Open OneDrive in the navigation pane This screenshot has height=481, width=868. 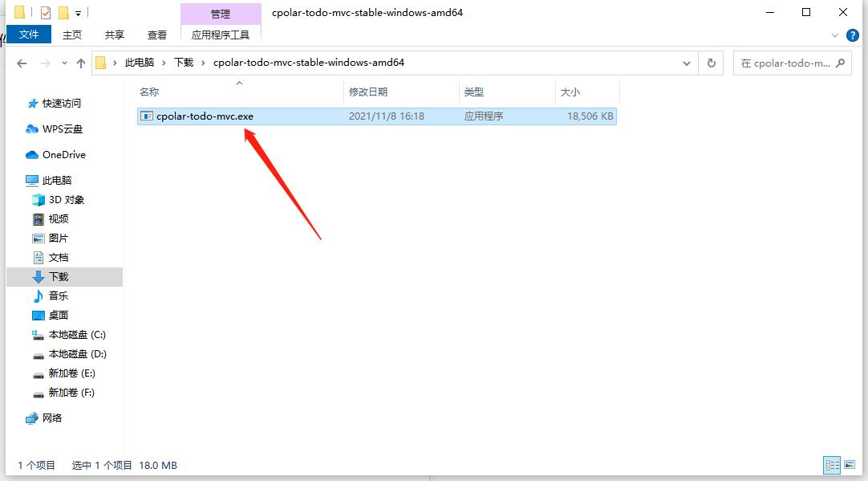pyautogui.click(x=63, y=155)
